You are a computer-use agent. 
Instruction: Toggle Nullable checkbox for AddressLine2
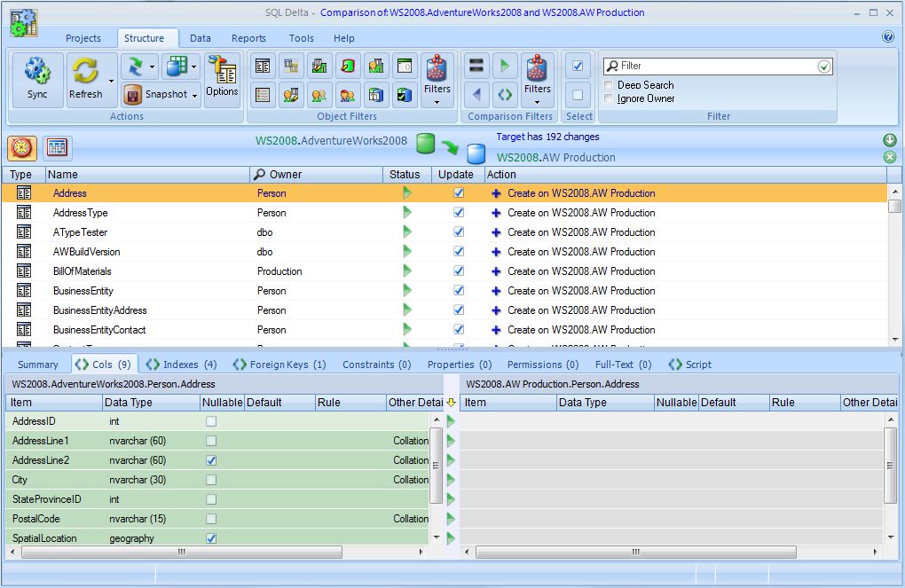point(211,460)
